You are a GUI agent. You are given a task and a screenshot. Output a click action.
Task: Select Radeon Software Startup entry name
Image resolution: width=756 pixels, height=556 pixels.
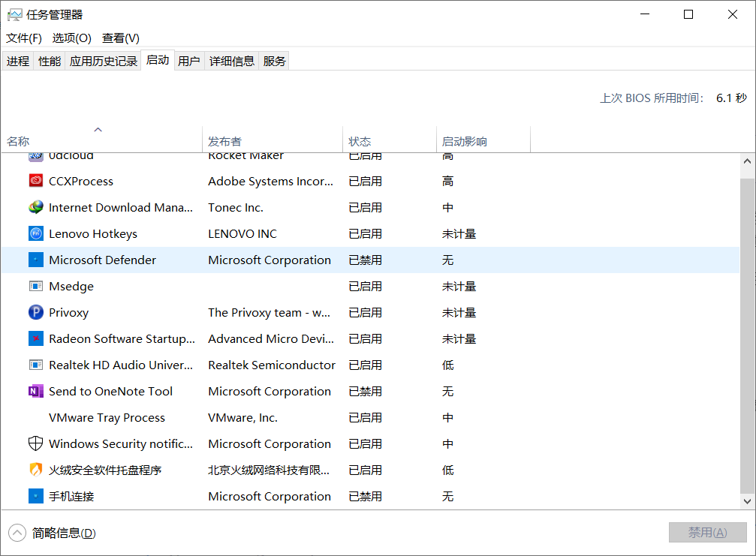click(122, 338)
